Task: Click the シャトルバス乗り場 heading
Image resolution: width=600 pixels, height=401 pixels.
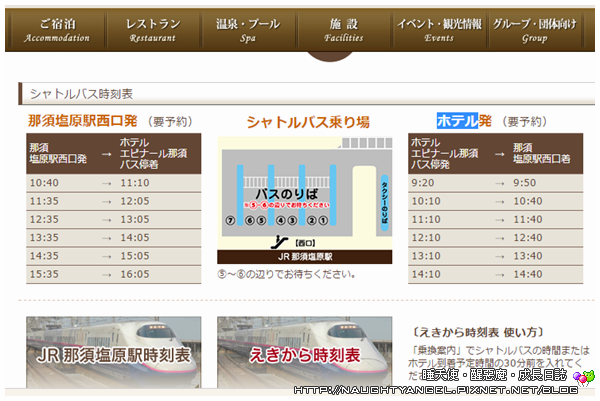Action: [308, 122]
